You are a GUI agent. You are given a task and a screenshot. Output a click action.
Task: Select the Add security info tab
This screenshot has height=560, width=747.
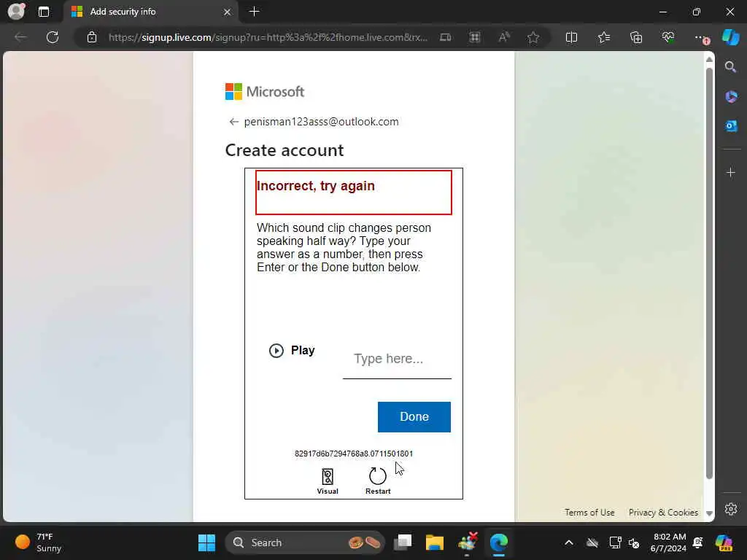tap(150, 12)
